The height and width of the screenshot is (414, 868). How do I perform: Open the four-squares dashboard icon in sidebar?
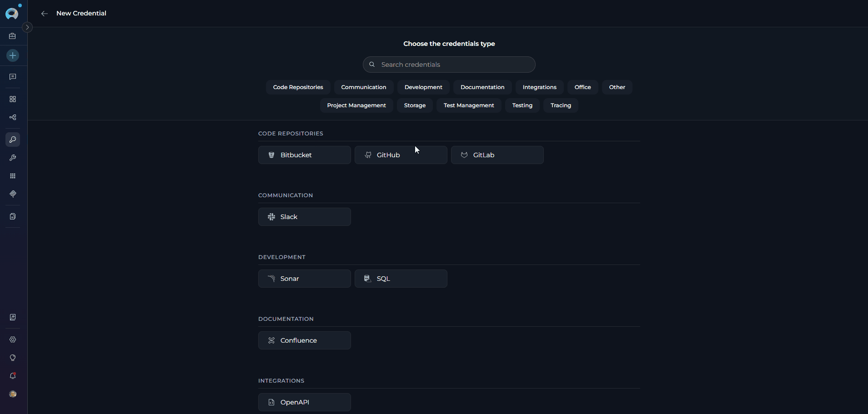[13, 99]
